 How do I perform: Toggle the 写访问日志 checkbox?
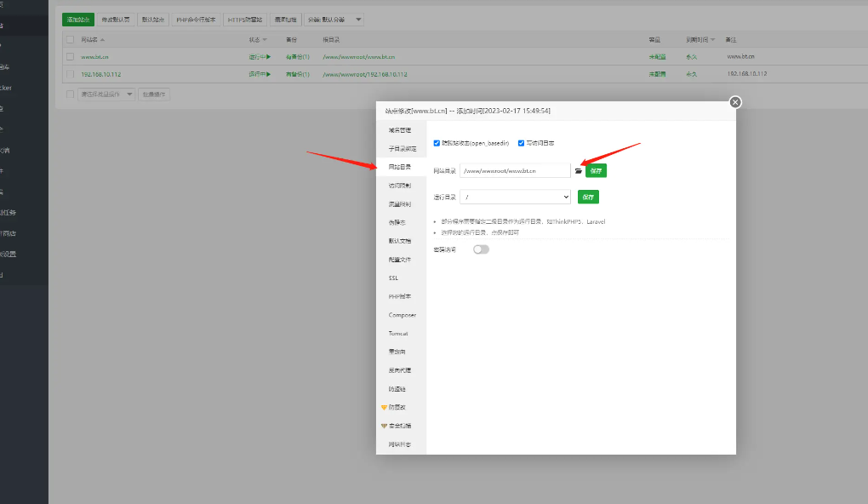coord(521,143)
